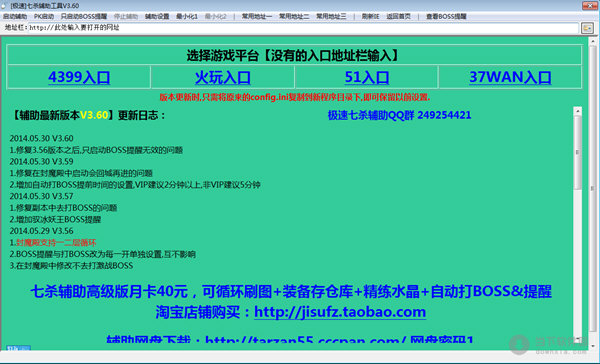Click the red config.ini update notice
600x364 pixels.
[x=295, y=97]
